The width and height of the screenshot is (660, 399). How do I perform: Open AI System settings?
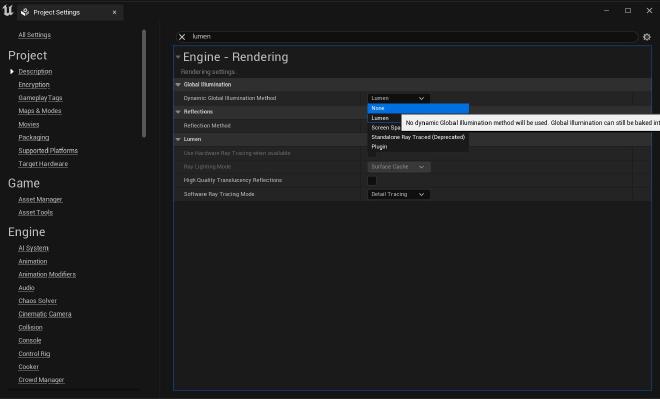[33, 248]
